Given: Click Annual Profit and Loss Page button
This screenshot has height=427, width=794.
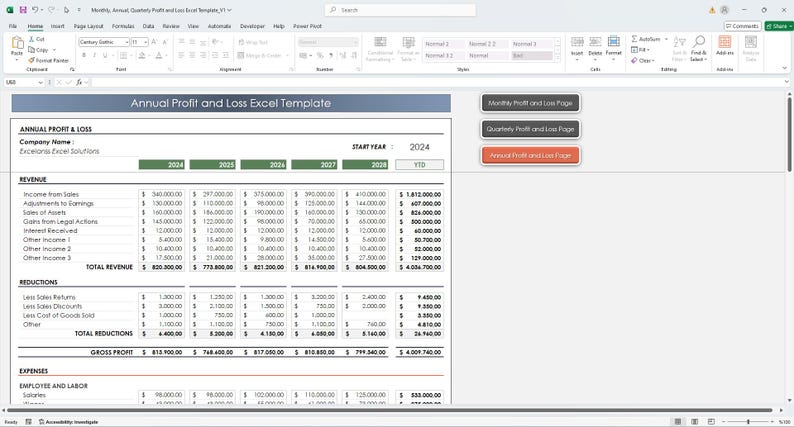Looking at the screenshot, I should [530, 156].
